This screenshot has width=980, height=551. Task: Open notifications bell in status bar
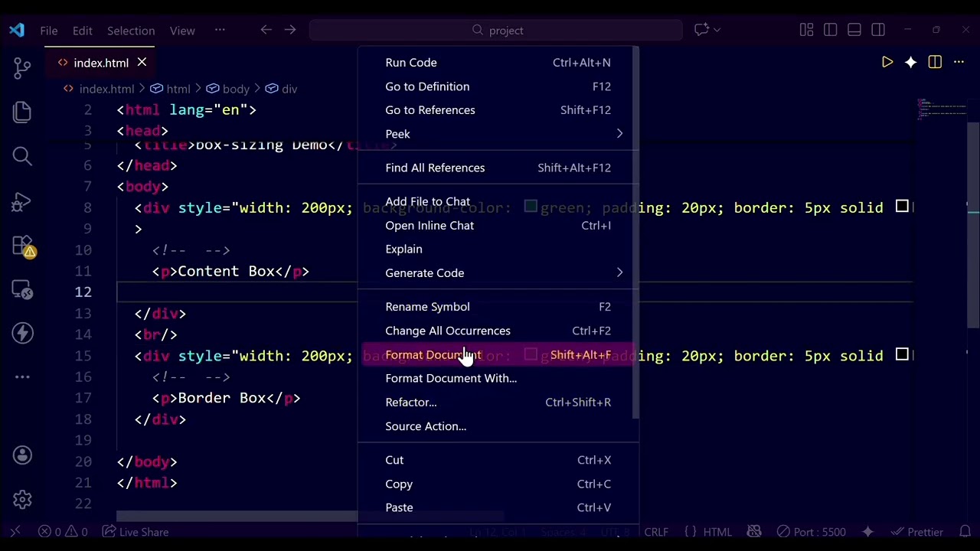pyautogui.click(x=965, y=532)
